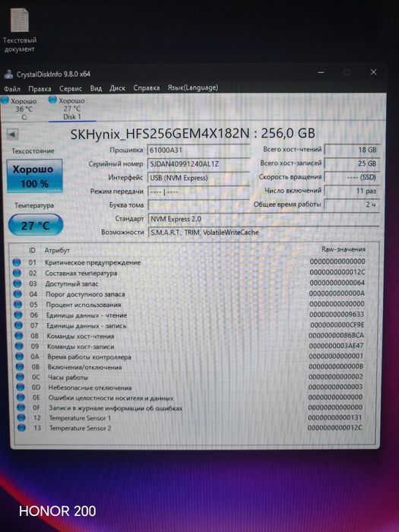Click status dot for Критическое предупреждение

coord(16,262)
